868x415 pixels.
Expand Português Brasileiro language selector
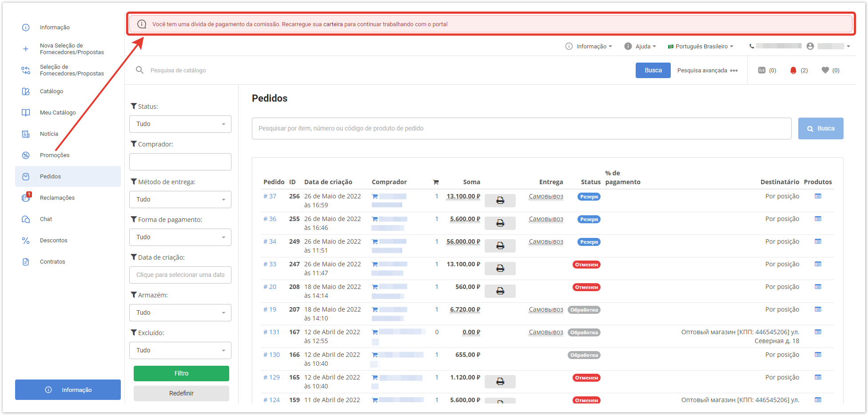701,46
